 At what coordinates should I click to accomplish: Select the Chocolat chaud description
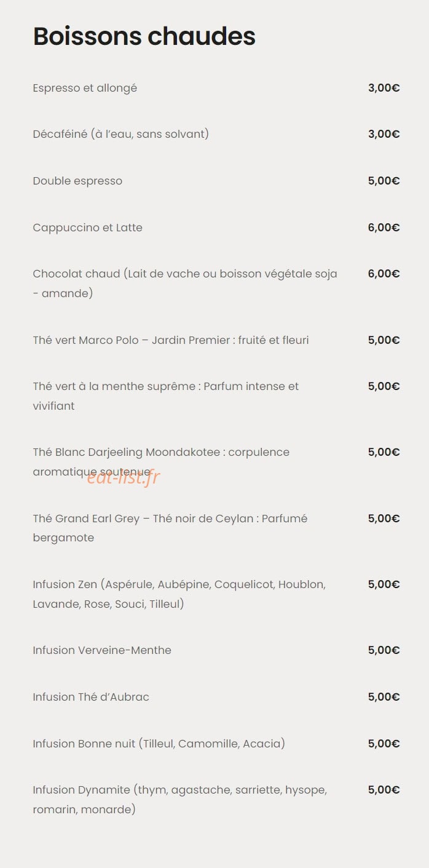tap(185, 284)
